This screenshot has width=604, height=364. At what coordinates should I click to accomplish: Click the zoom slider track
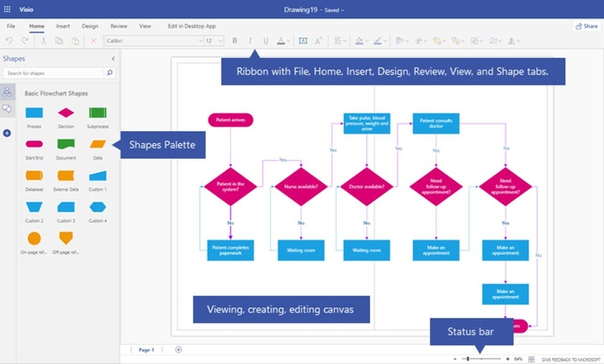point(482,359)
